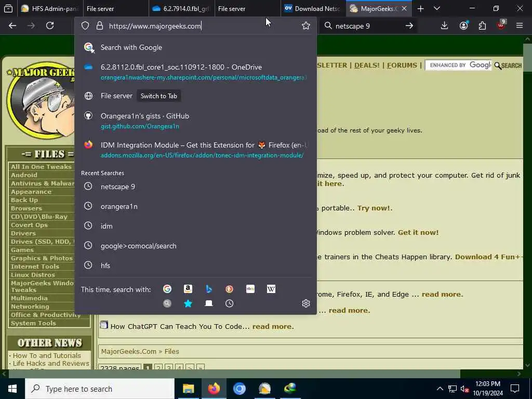Close the MajorGeeks tab
This screenshot has height=399, width=532.
pos(404,8)
